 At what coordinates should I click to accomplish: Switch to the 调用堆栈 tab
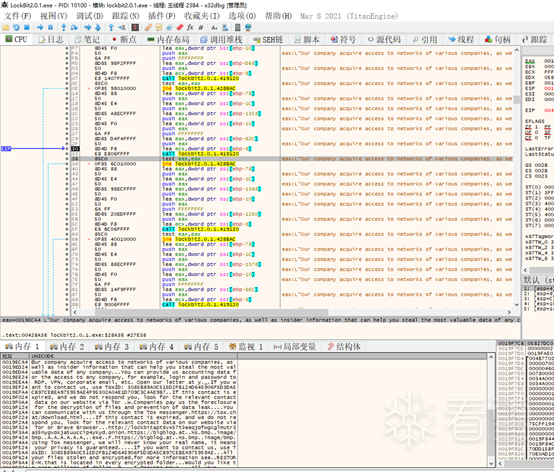tap(221, 40)
